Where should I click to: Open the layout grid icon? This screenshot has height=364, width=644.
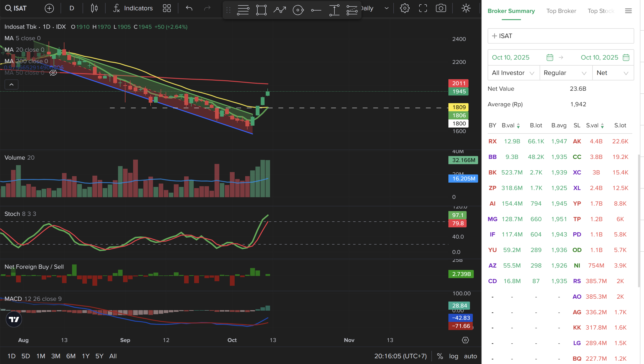pos(167,8)
